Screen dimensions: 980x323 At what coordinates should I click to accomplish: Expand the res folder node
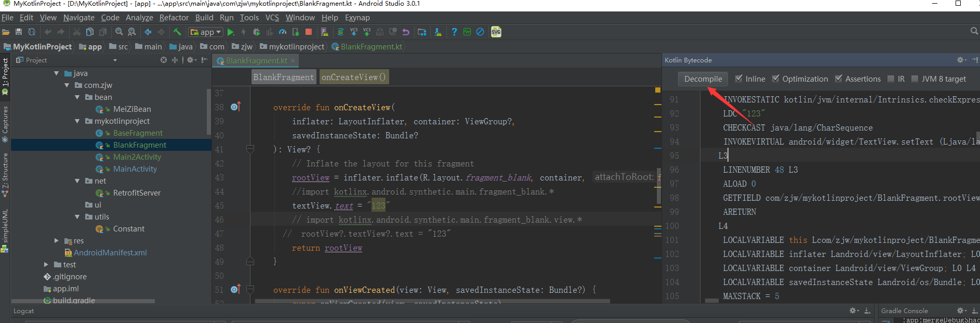(56, 241)
